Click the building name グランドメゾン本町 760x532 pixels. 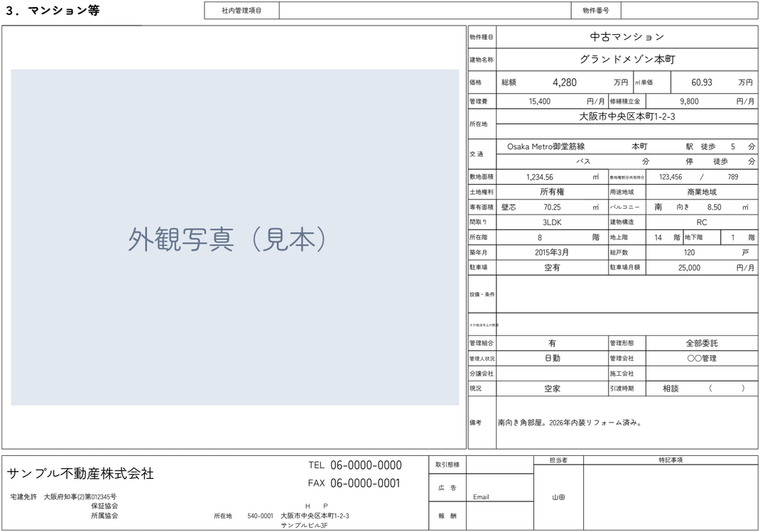pos(627,60)
